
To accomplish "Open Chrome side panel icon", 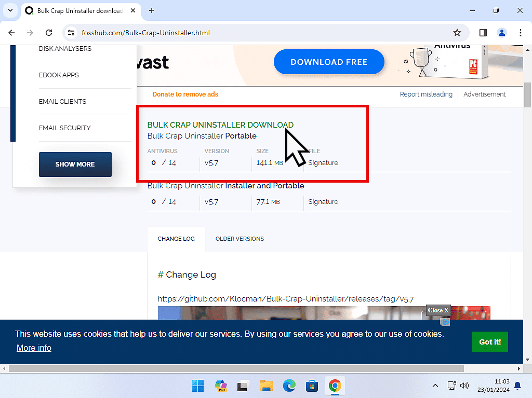I will coord(483,33).
